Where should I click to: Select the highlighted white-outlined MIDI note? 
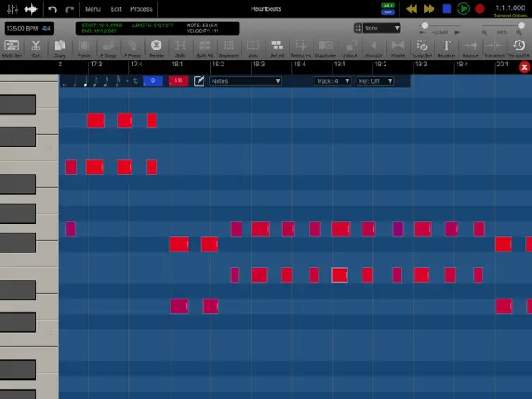(339, 276)
